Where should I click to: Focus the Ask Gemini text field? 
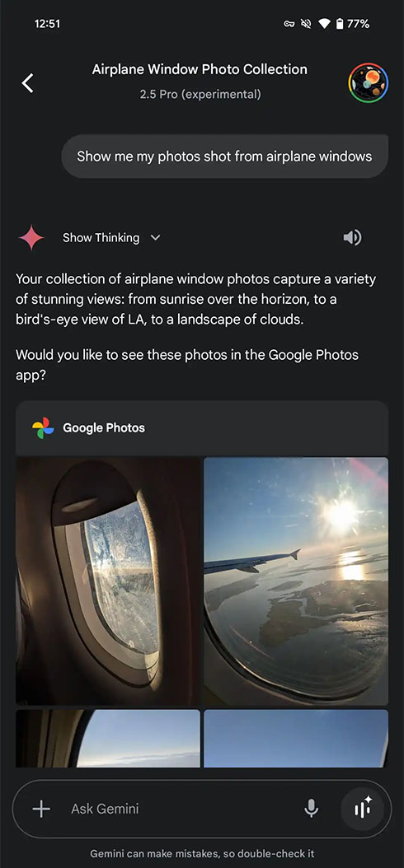(x=183, y=809)
